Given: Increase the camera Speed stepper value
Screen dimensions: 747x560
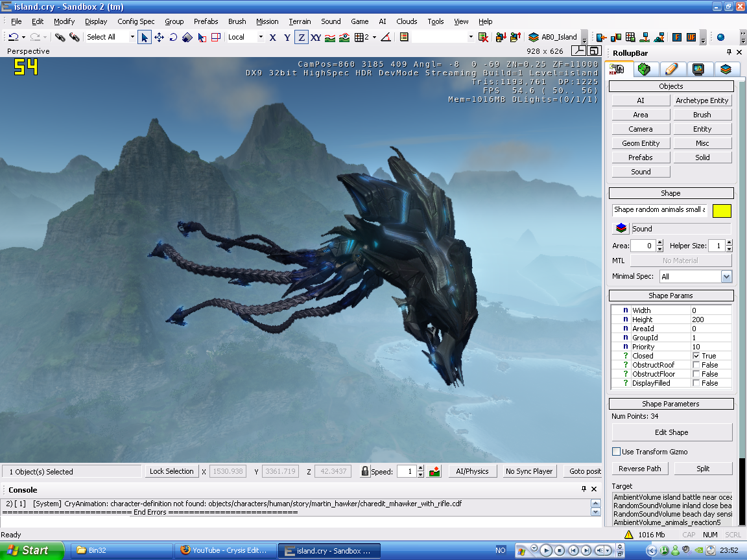Looking at the screenshot, I should (420, 468).
